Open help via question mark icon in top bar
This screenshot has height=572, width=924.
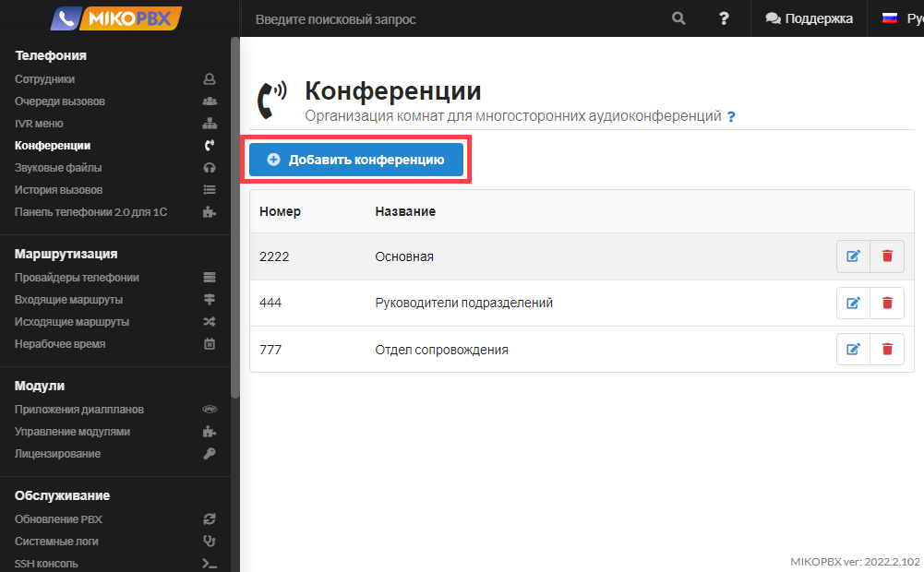coord(724,18)
